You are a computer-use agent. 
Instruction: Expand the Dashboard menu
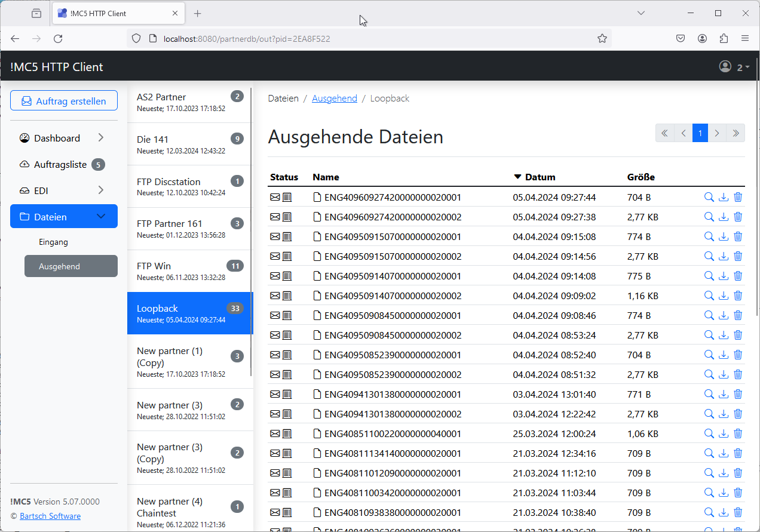pos(64,138)
